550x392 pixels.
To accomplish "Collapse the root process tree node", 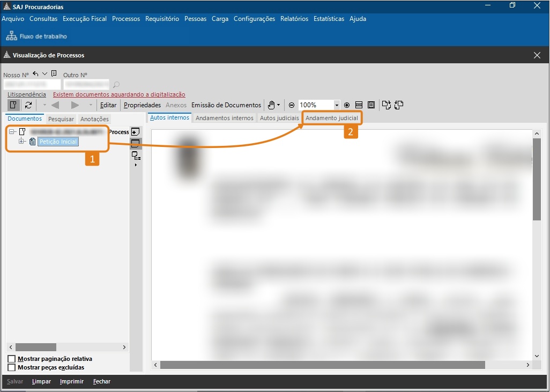I will point(12,132).
